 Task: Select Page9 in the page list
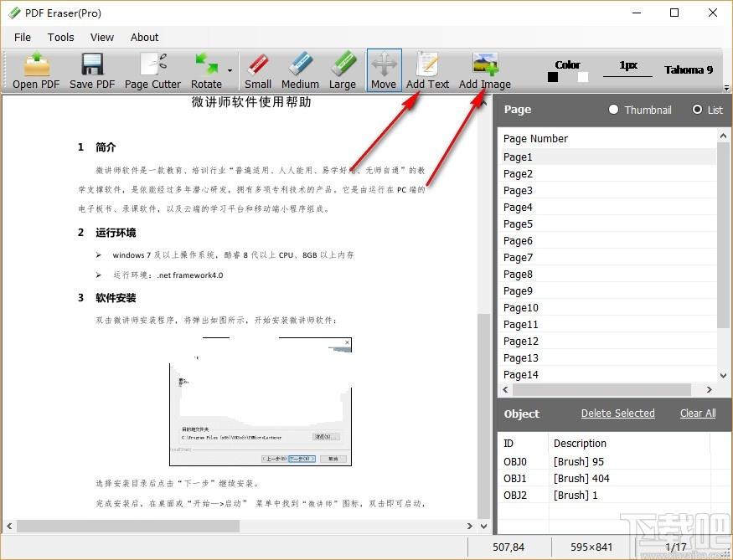pyautogui.click(x=608, y=291)
